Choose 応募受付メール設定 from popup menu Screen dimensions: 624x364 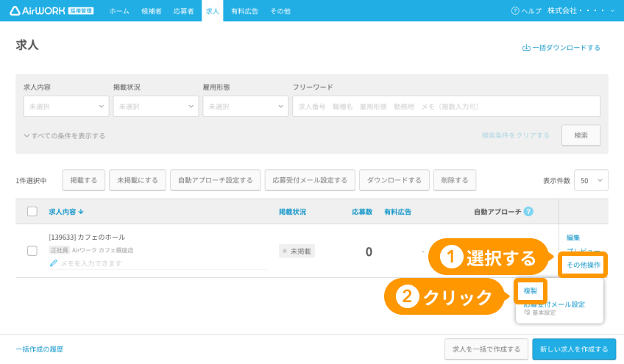click(x=554, y=304)
